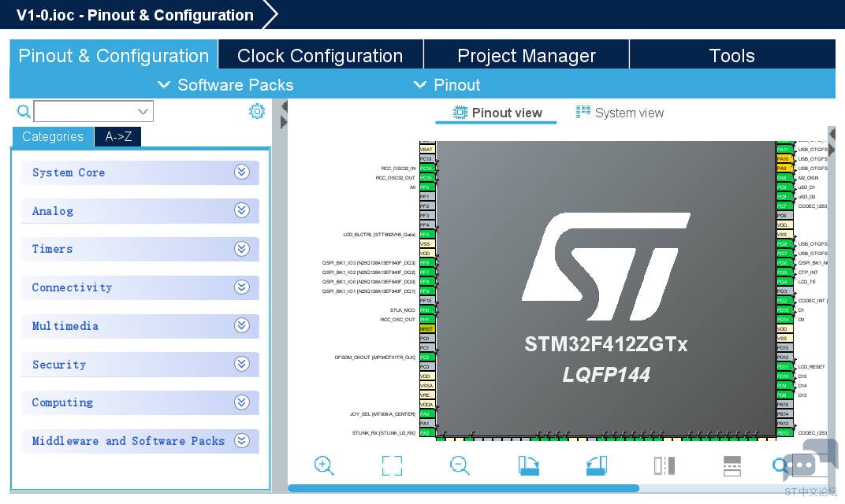The image size is (845, 504).
Task: Click the fit-to-view frame icon
Action: click(x=392, y=465)
